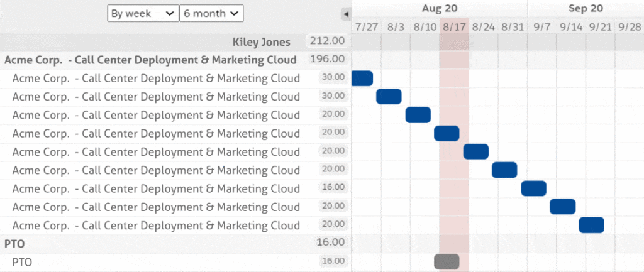
Task: Click the 7/27 week column header
Action: click(x=366, y=27)
